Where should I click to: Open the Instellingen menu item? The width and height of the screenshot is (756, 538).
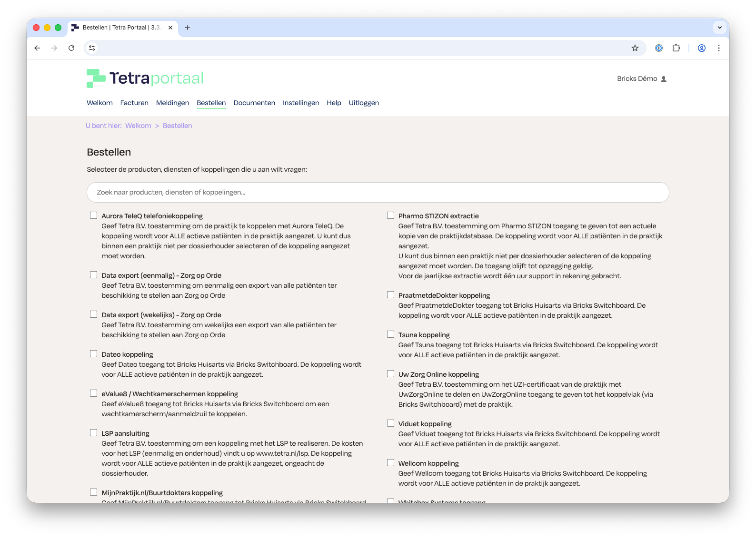(301, 103)
